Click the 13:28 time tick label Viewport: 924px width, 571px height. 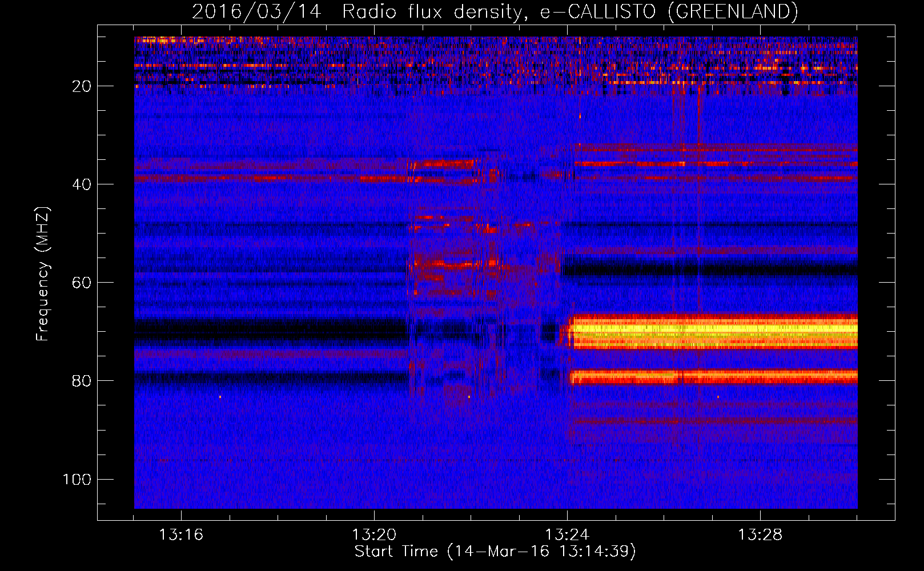[760, 535]
